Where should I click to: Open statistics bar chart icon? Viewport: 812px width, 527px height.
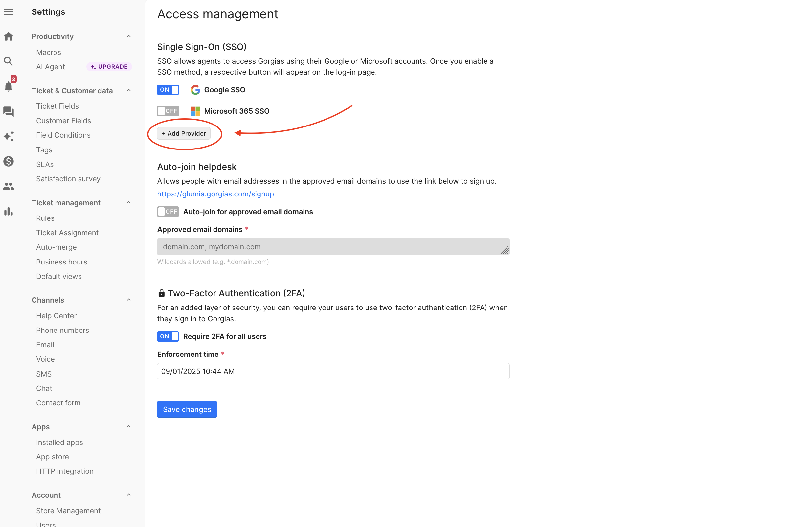[9, 211]
